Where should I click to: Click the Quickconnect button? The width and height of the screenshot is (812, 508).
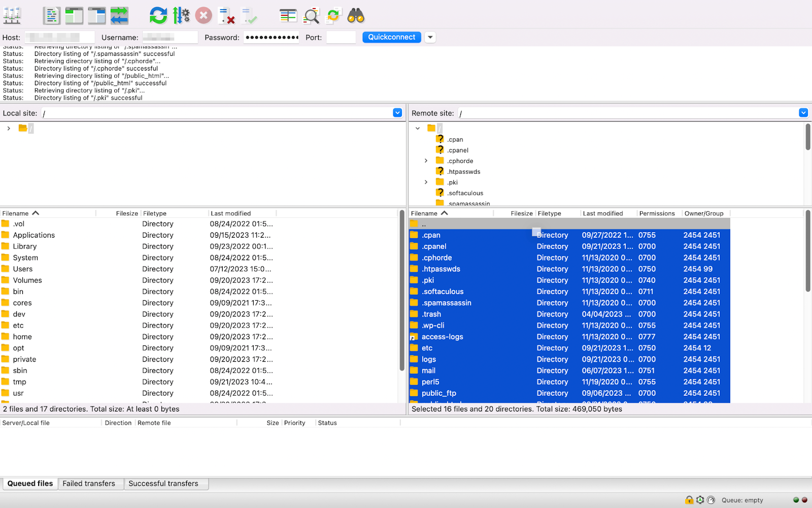coord(391,37)
